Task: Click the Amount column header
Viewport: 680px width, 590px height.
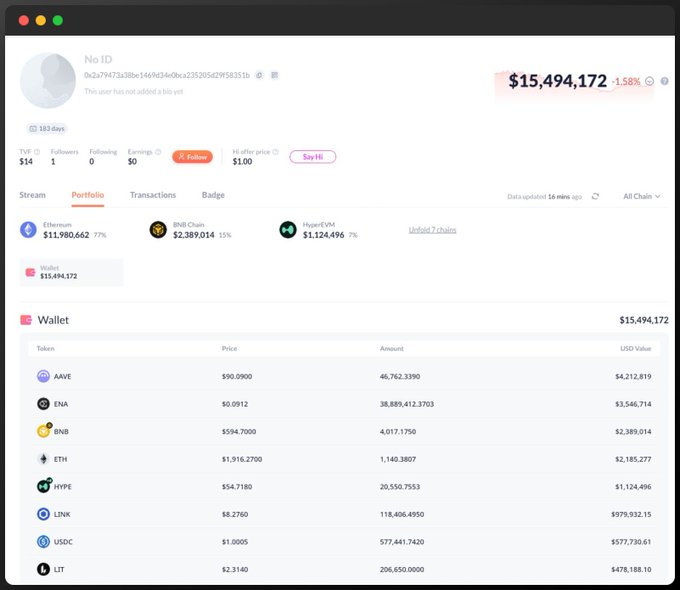Action: coord(392,348)
